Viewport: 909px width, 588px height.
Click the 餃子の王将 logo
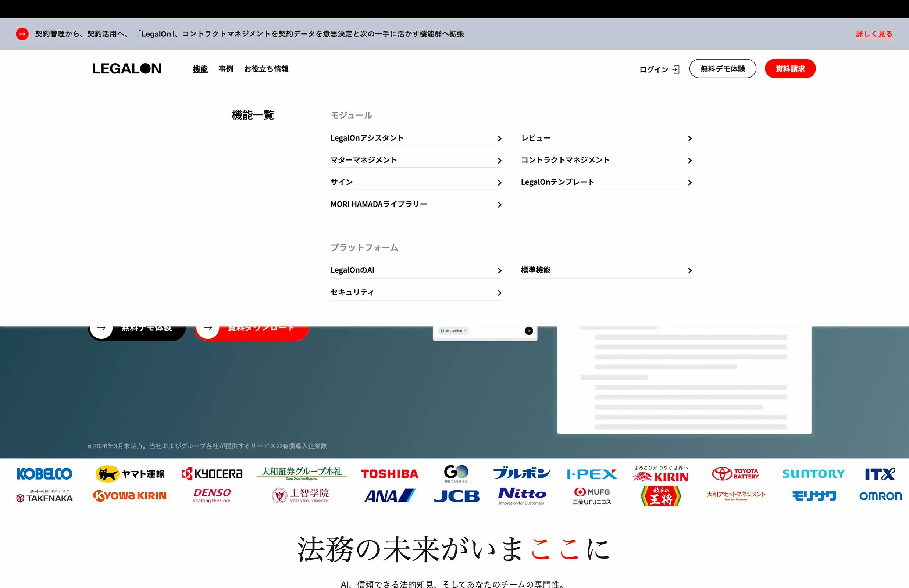click(x=661, y=496)
